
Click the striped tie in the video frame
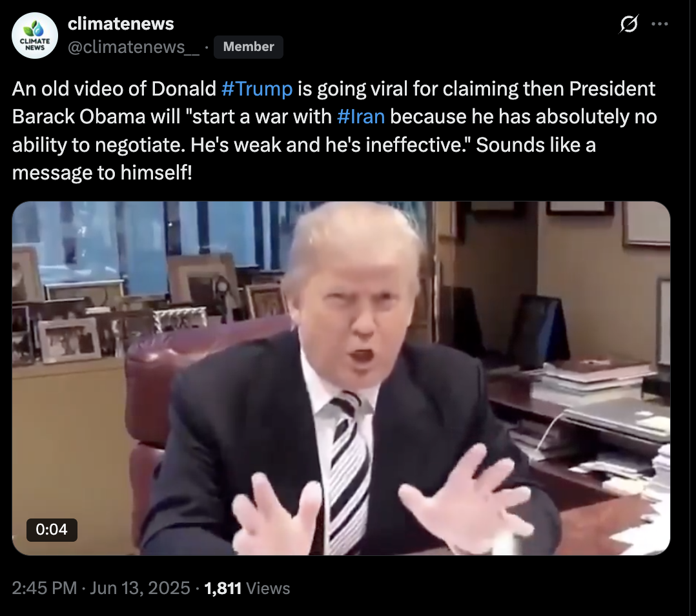(349, 471)
